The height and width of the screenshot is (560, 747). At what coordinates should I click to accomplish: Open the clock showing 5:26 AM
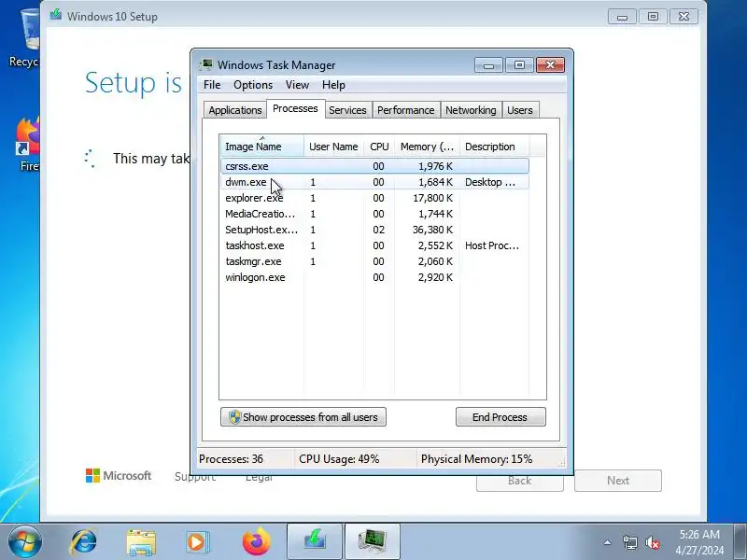click(x=699, y=542)
